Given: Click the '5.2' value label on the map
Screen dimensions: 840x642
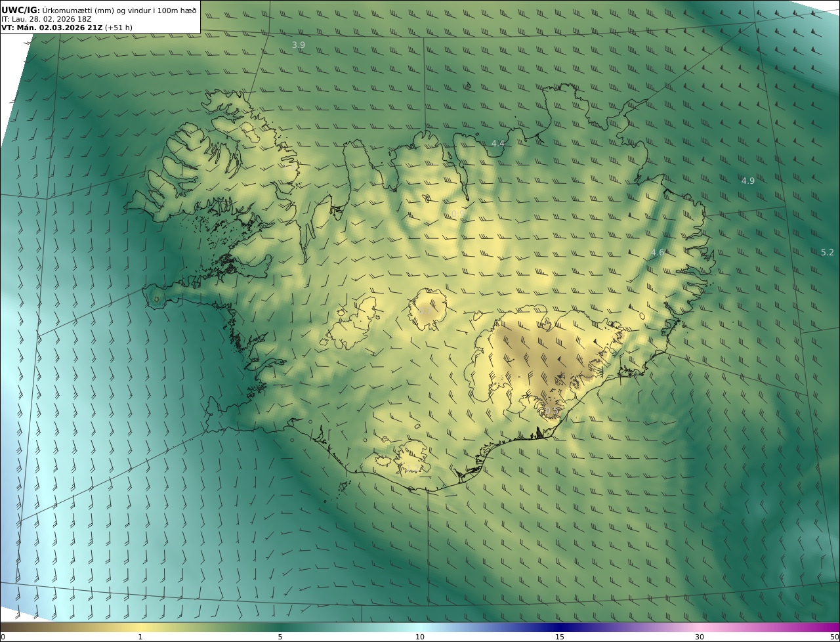Looking at the screenshot, I should [x=828, y=252].
